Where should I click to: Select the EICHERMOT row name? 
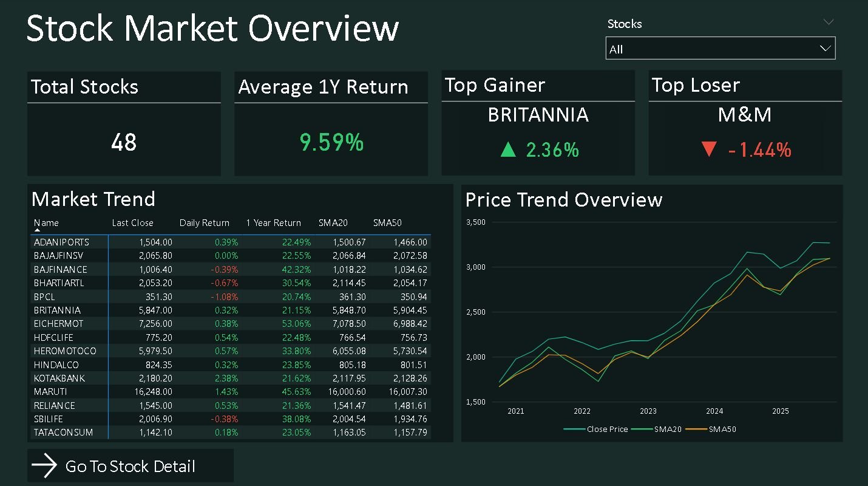click(58, 324)
